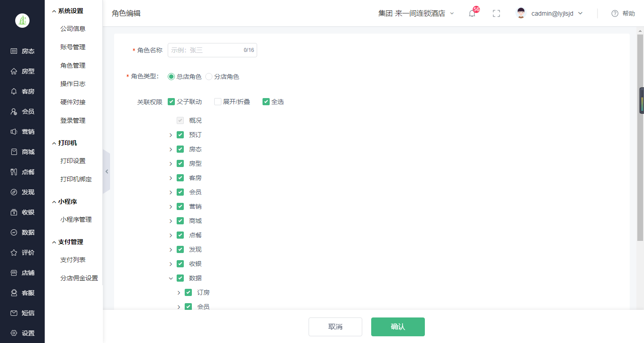Open the 收银 cashier icon
This screenshot has height=343, width=644.
coord(14,212)
